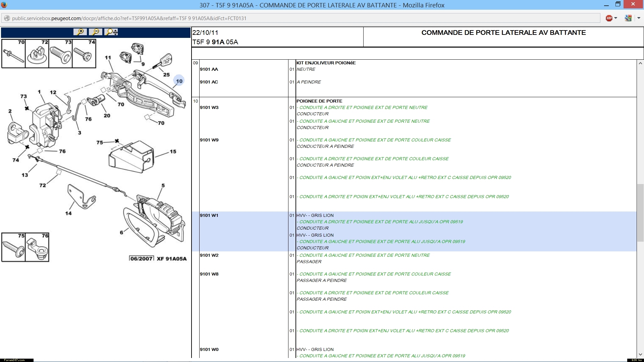Click the scrollbar up arrow
Image resolution: width=644 pixels, height=362 pixels.
click(640, 63)
